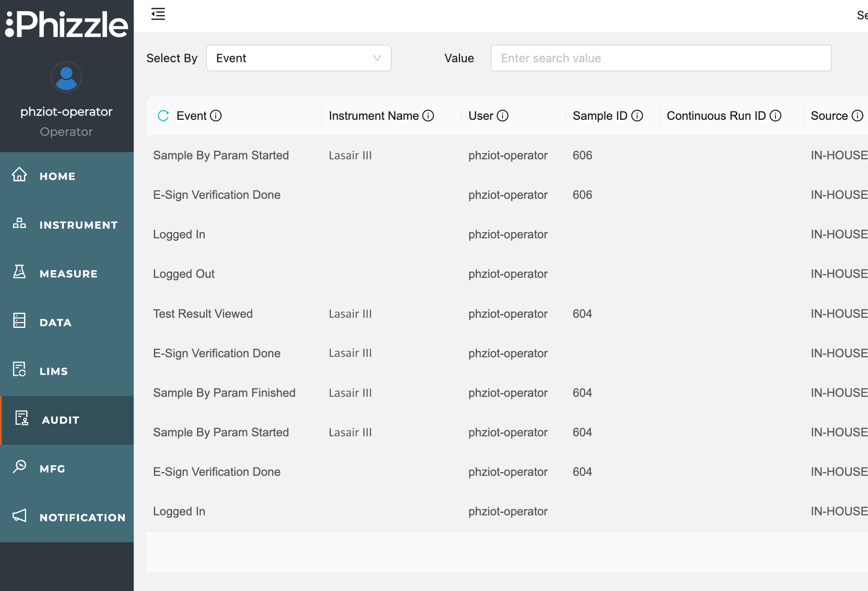Click the info icon next to User header
The image size is (868, 591).
coord(503,115)
